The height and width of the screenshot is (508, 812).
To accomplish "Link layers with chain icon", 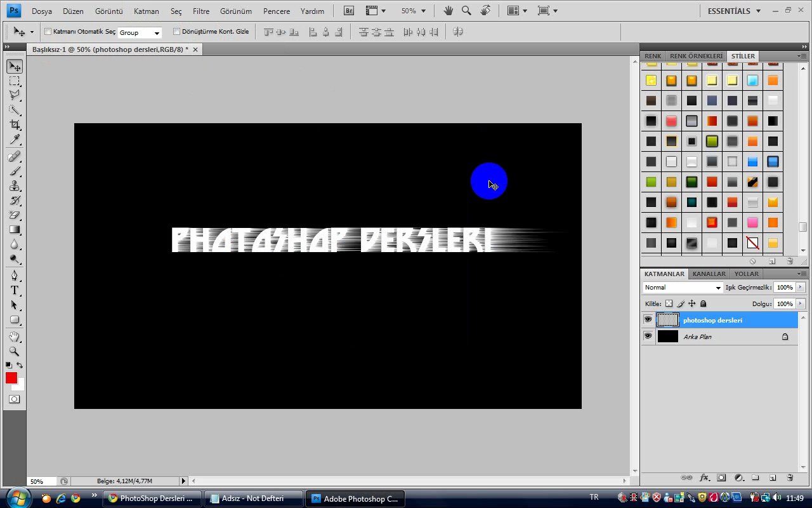I will pyautogui.click(x=686, y=478).
